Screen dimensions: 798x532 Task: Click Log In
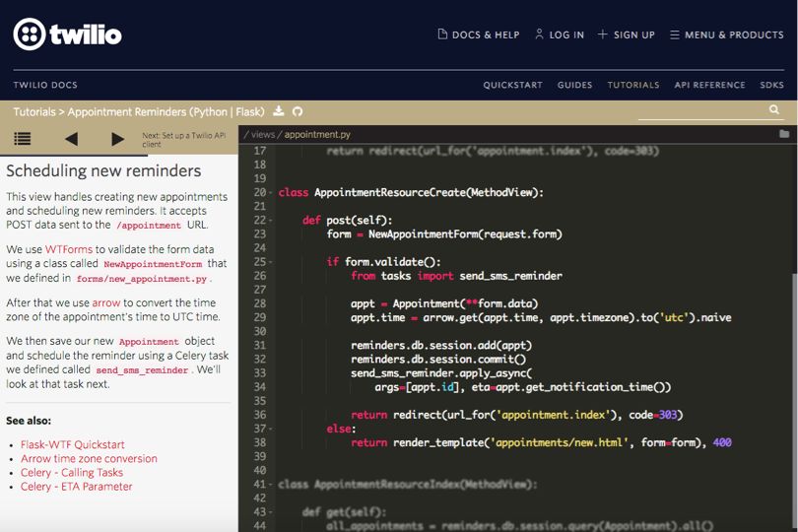559,34
